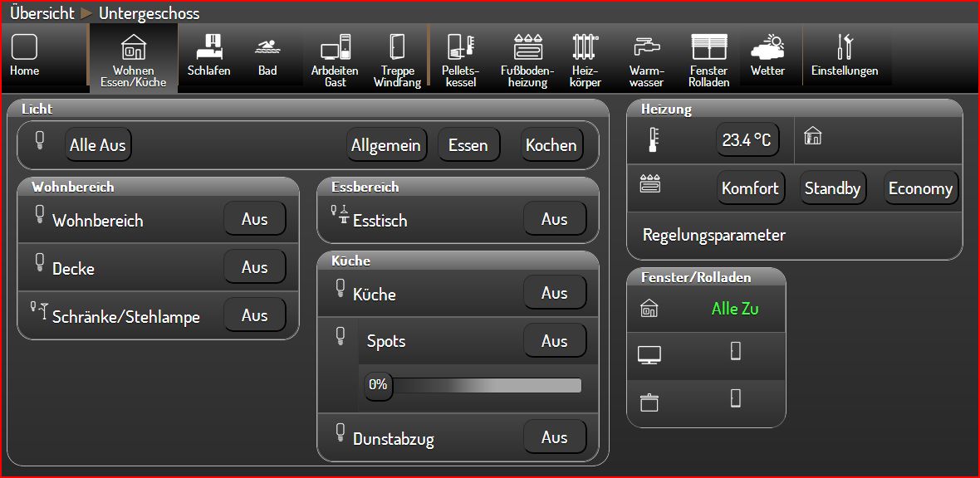Go to Übersicht in the breadcrumb
The width and height of the screenshot is (980, 478).
[42, 13]
